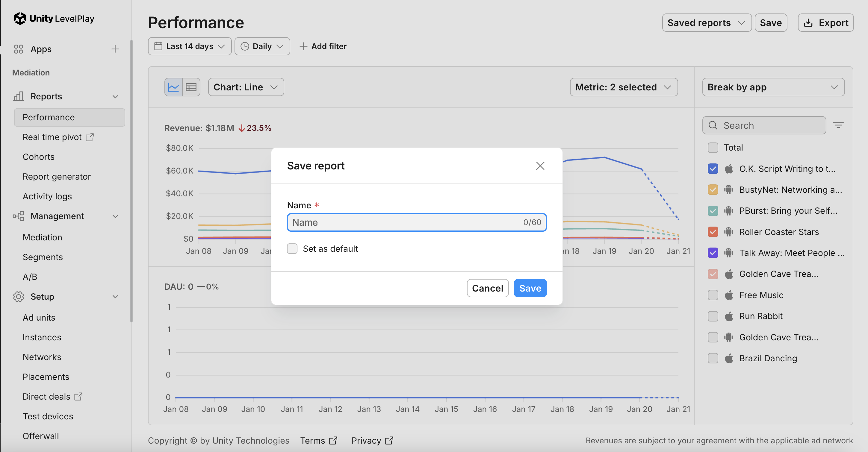Open Performance in the sidebar
868x452 pixels.
(69, 117)
